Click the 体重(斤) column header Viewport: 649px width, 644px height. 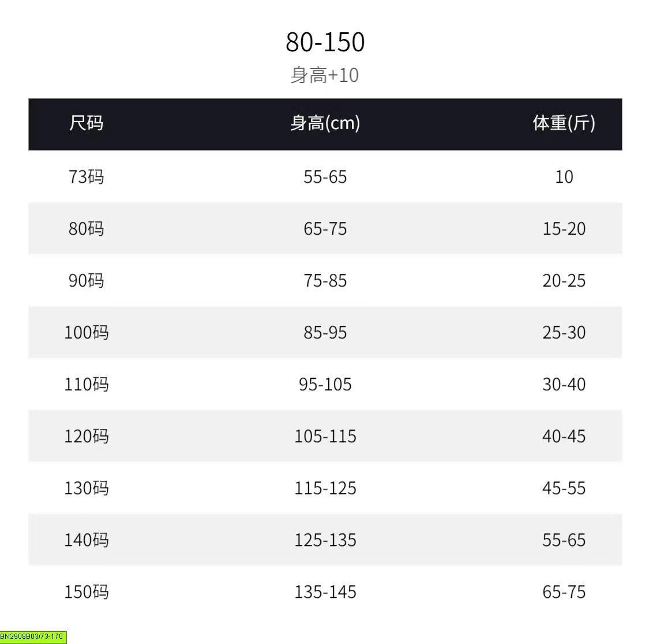pyautogui.click(x=564, y=123)
